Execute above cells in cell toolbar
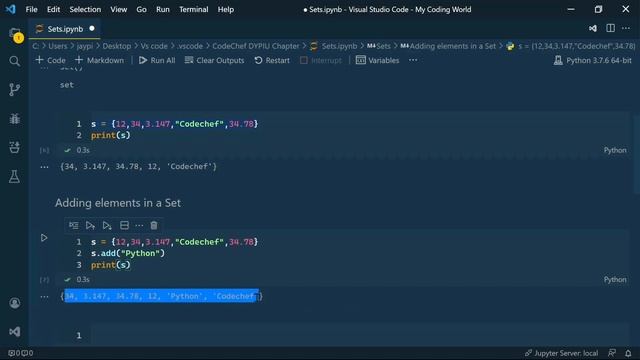Viewport: 640px width, 360px height. click(90, 225)
